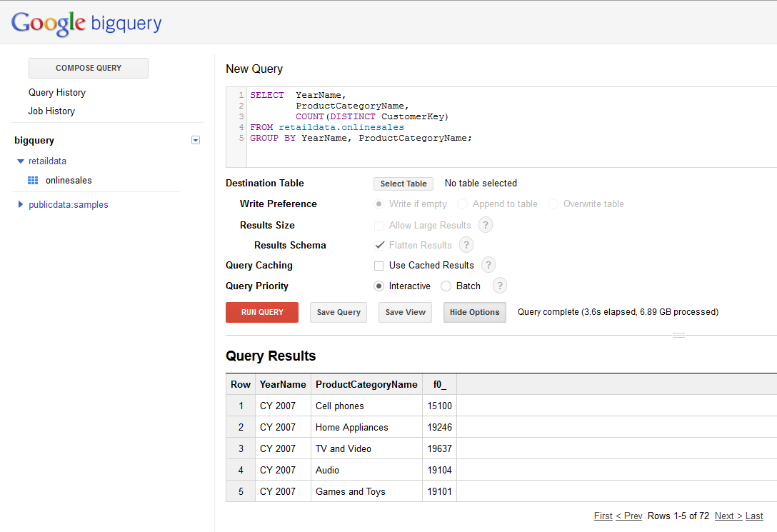This screenshot has height=532, width=777.
Task: Click Save View button
Action: (x=406, y=312)
